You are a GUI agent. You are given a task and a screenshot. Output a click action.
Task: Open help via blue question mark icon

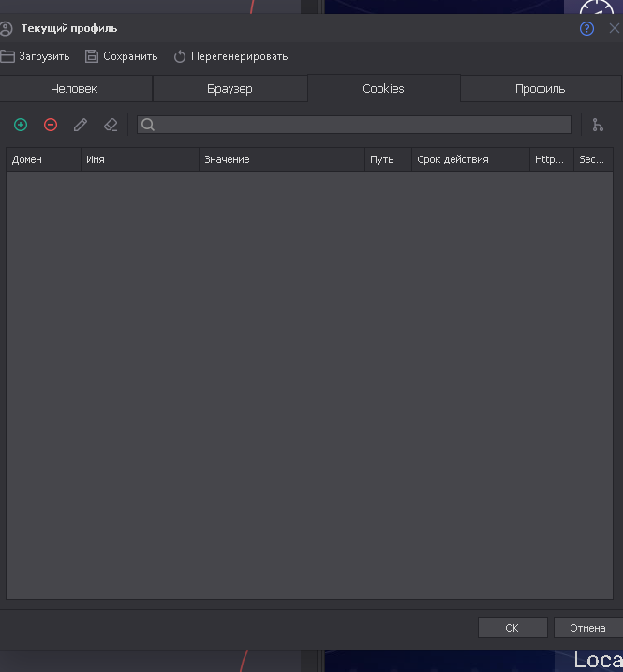[586, 29]
